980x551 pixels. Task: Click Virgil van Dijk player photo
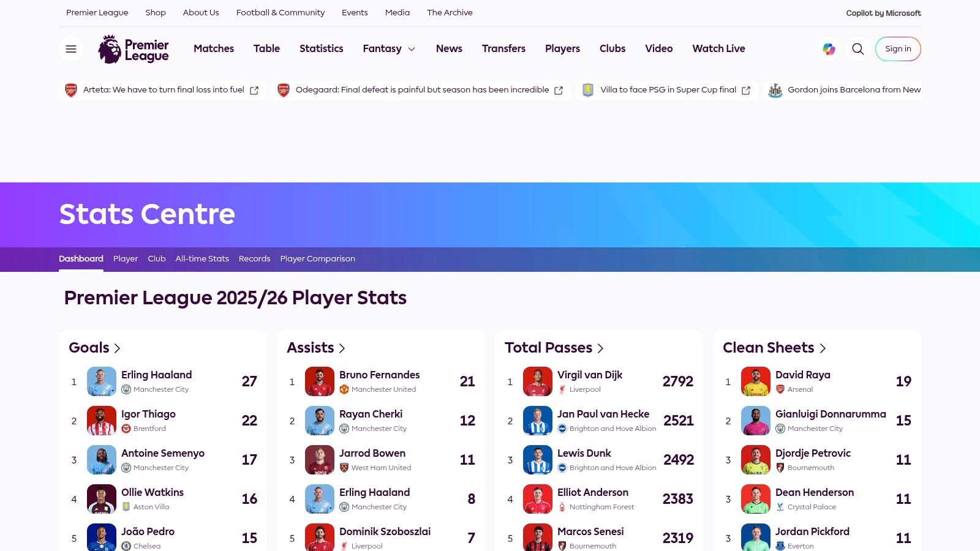pos(538,381)
